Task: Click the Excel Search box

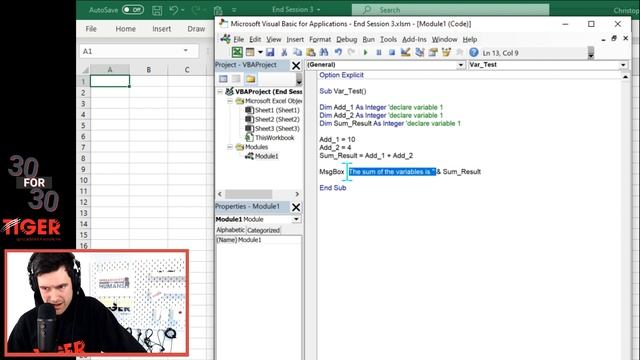Action: [x=450, y=10]
